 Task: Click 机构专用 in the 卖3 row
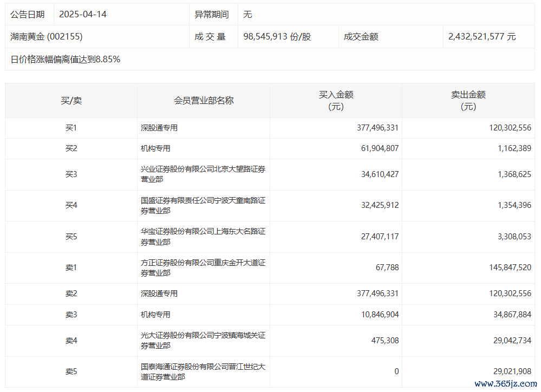coord(155,315)
